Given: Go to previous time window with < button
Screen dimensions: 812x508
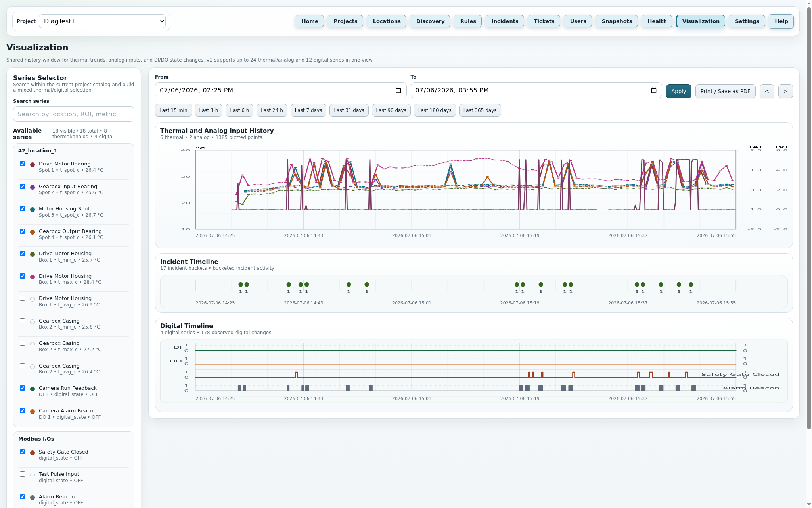Looking at the screenshot, I should (x=767, y=91).
